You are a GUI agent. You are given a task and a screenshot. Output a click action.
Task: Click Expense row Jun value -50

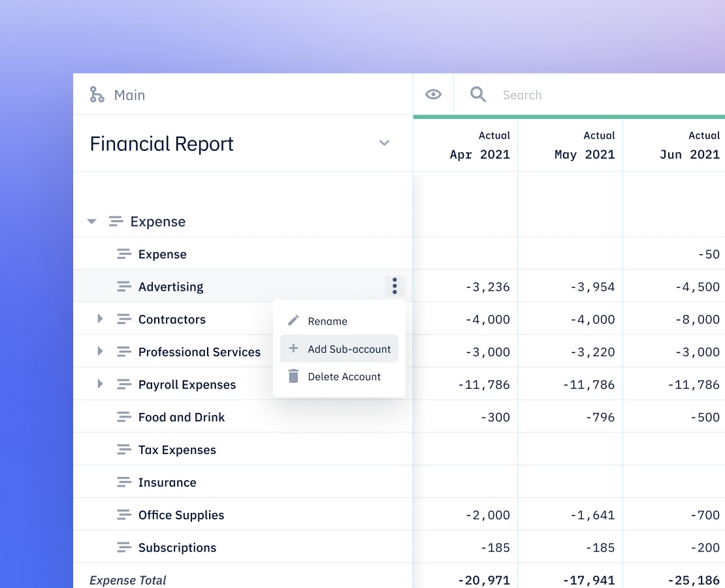[x=709, y=254]
